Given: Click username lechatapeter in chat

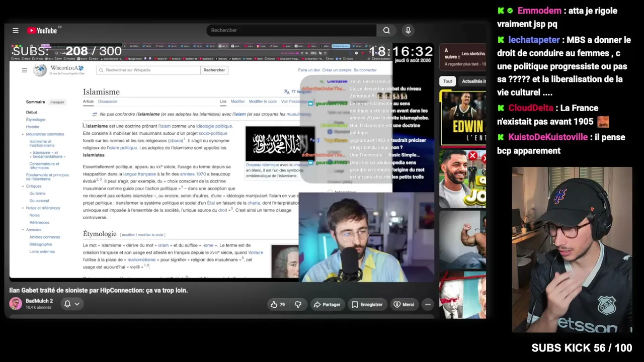Looking at the screenshot, I should (534, 40).
